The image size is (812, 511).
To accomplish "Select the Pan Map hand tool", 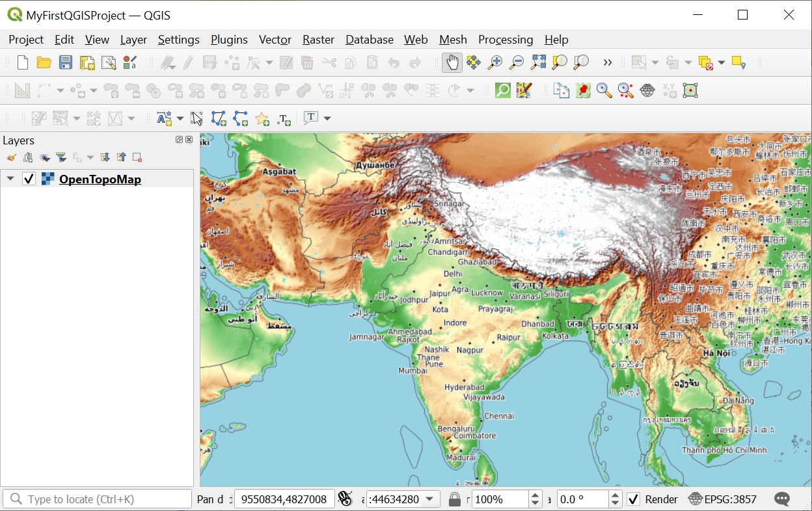I will point(452,62).
